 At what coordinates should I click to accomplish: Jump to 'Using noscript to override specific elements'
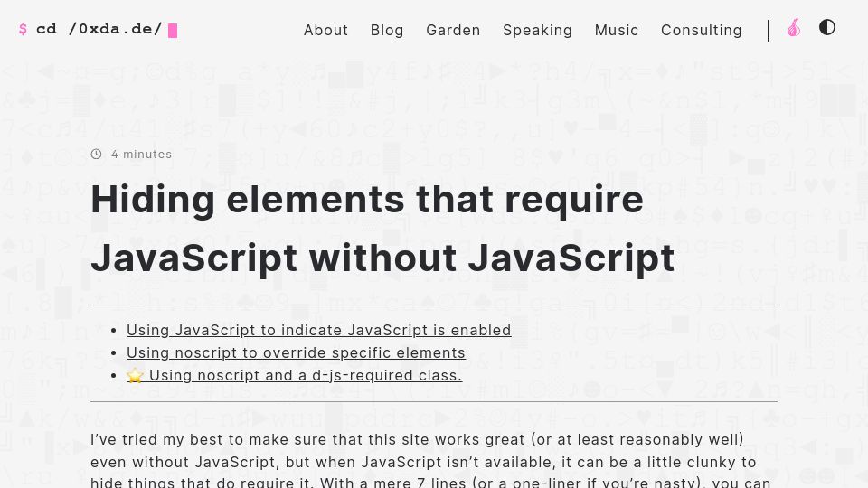click(x=297, y=352)
